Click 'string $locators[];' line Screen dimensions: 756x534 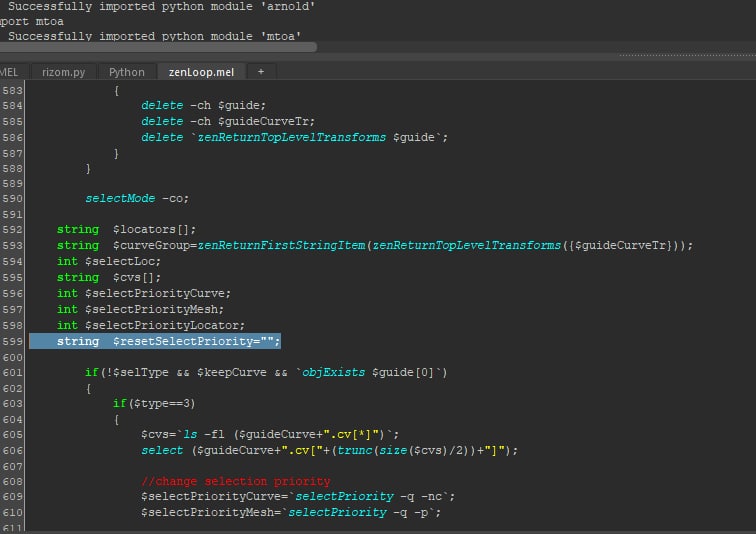tap(126, 229)
